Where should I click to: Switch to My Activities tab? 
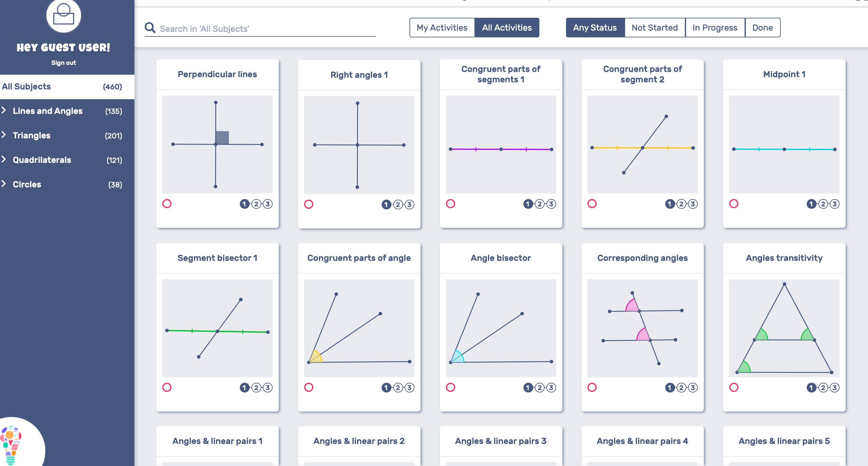(x=442, y=28)
